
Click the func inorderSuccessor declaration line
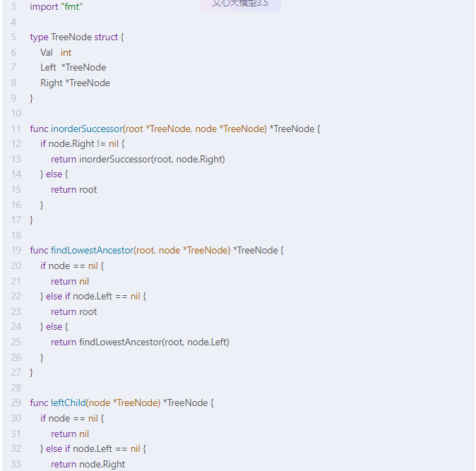click(x=175, y=129)
